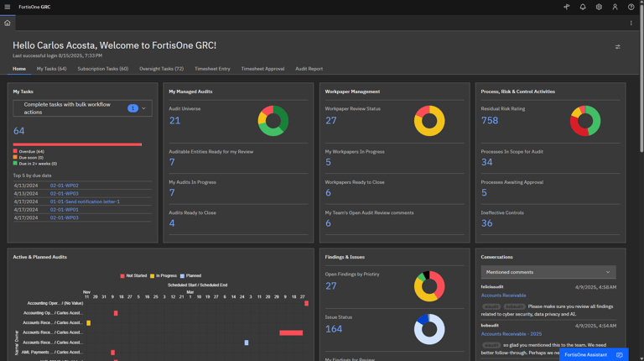The height and width of the screenshot is (361, 644).
Task: Open the Mentioned comments dropdown
Action: click(548, 272)
